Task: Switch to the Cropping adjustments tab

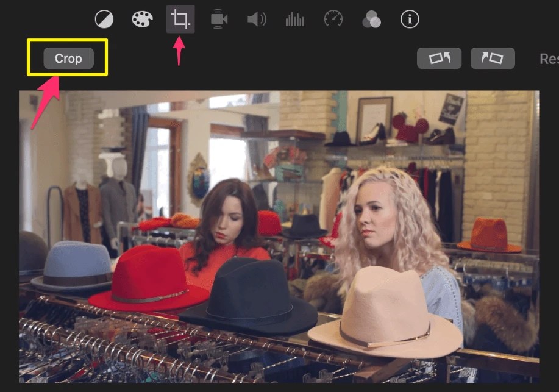Action: (180, 19)
